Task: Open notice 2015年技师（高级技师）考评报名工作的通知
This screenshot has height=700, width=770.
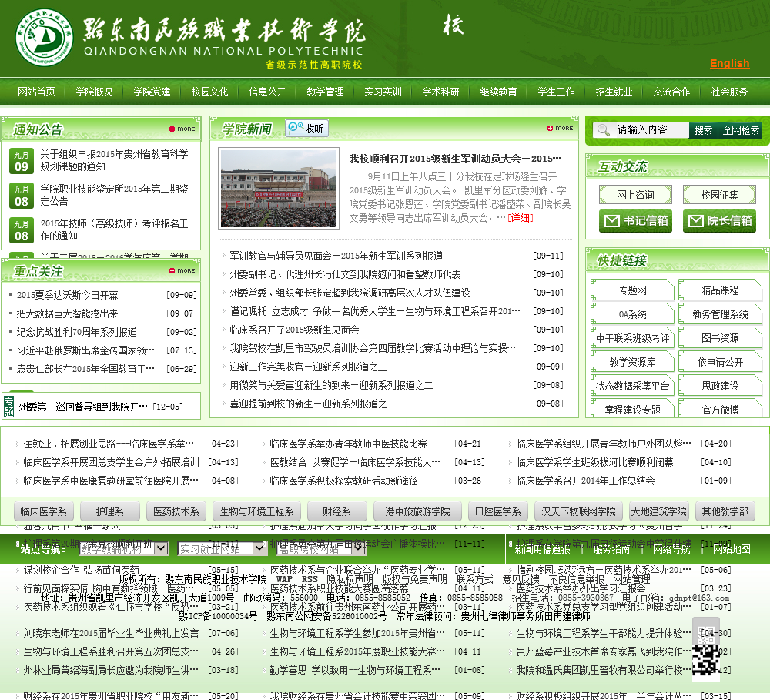Action: click(114, 229)
